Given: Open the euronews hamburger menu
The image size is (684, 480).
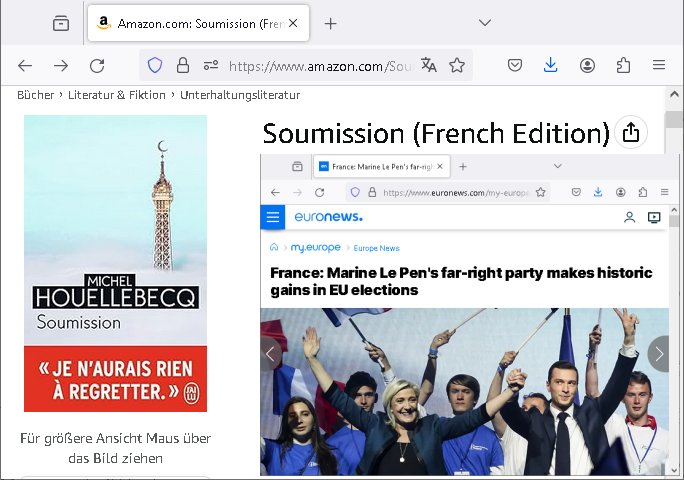Looking at the screenshot, I should tap(272, 217).
